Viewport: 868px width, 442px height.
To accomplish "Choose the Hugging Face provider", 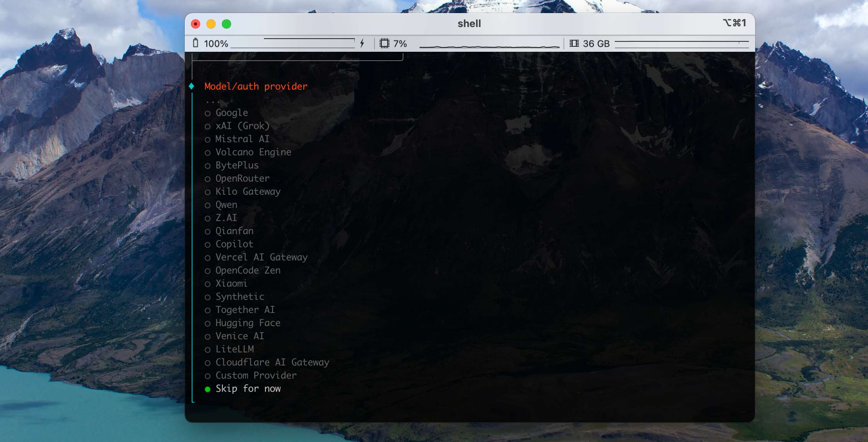I will 248,323.
